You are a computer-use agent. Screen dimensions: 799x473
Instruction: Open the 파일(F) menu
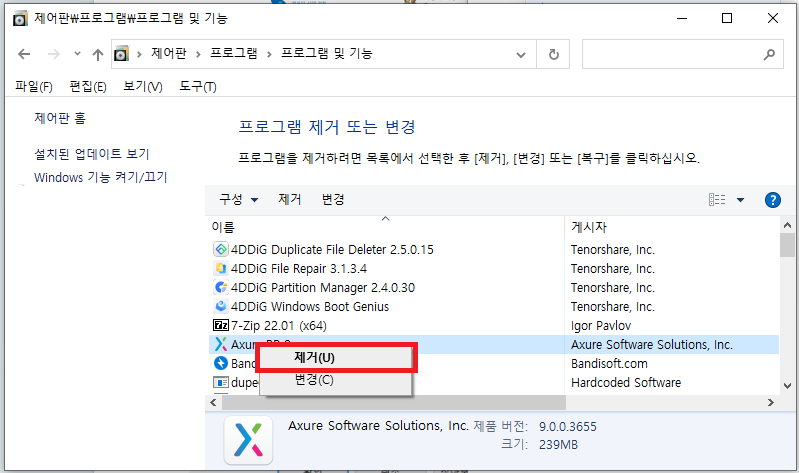click(34, 87)
